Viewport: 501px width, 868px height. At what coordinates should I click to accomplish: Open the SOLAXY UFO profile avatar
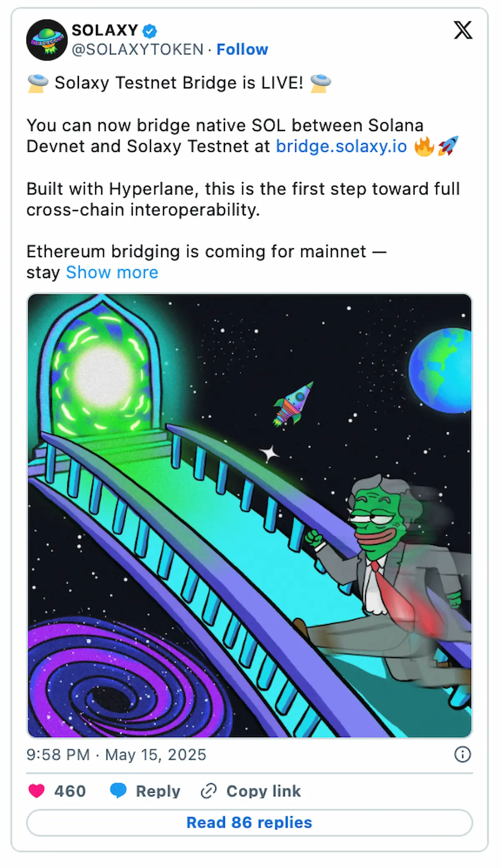tap(47, 40)
